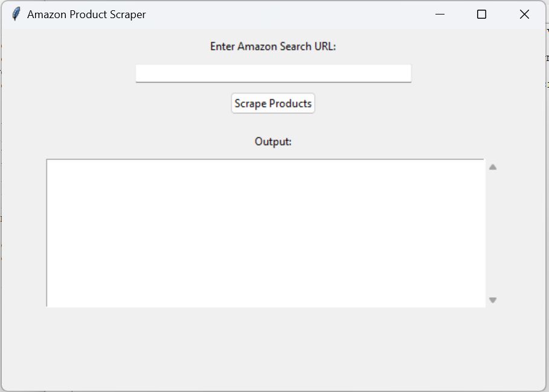Minimize the Amazon Product Scraper window
Viewport: 549px width, 392px height.
click(440, 14)
